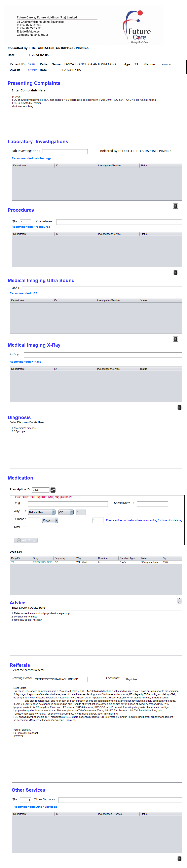This screenshot has width=187, height=868.
Task: Click the Drug name input field
Action: pos(68,504)
